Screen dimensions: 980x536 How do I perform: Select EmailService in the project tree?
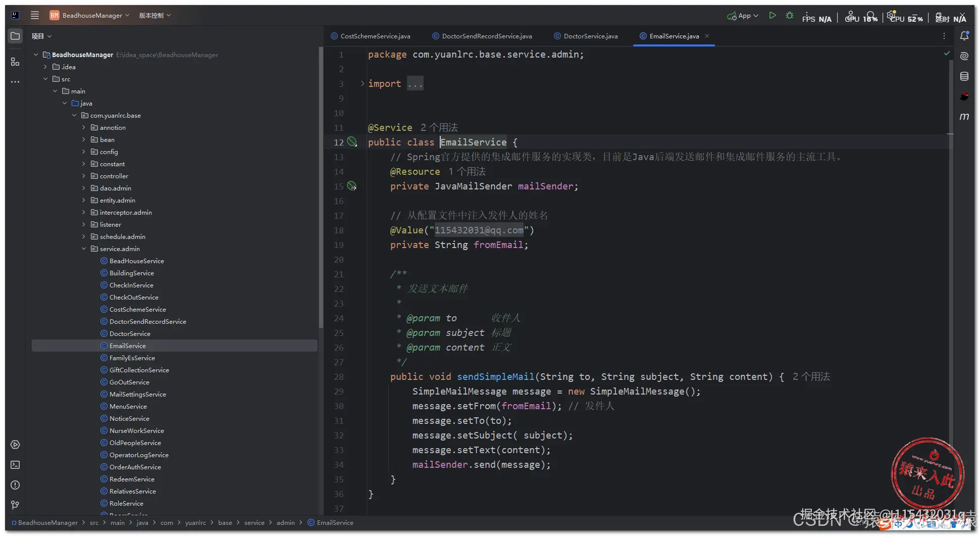(174, 346)
